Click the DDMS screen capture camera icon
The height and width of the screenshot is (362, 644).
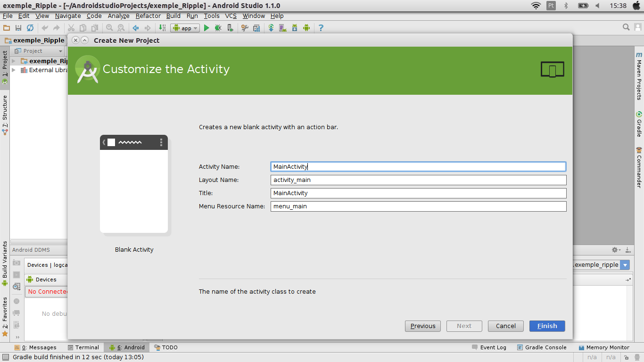coord(17,263)
